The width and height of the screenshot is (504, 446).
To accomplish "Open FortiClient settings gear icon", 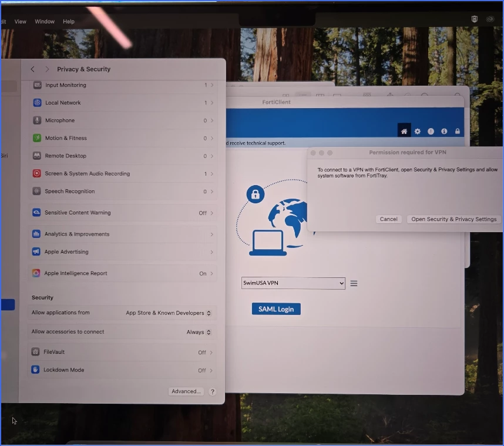I will [x=418, y=131].
